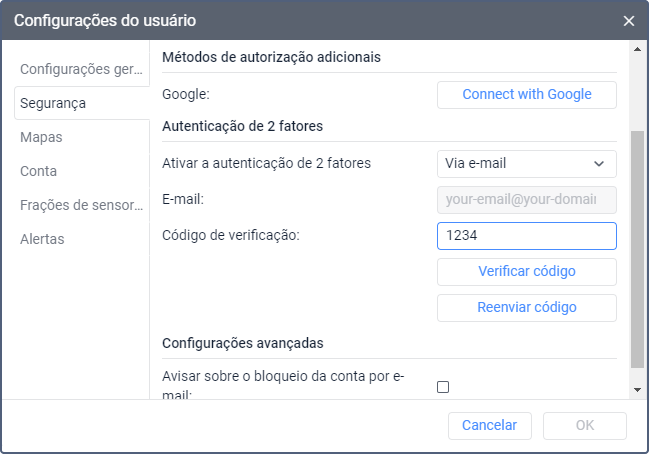Open the Configurações gerais tab

[81, 69]
